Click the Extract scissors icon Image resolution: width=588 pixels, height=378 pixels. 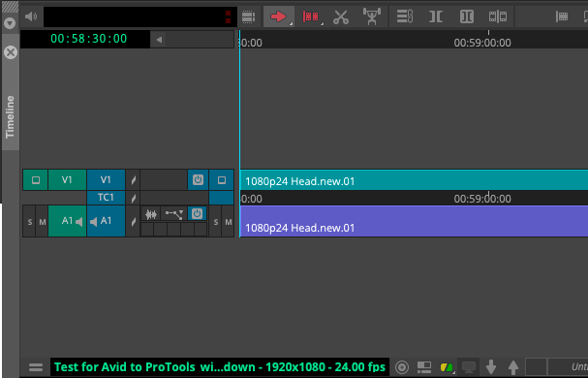(341, 16)
